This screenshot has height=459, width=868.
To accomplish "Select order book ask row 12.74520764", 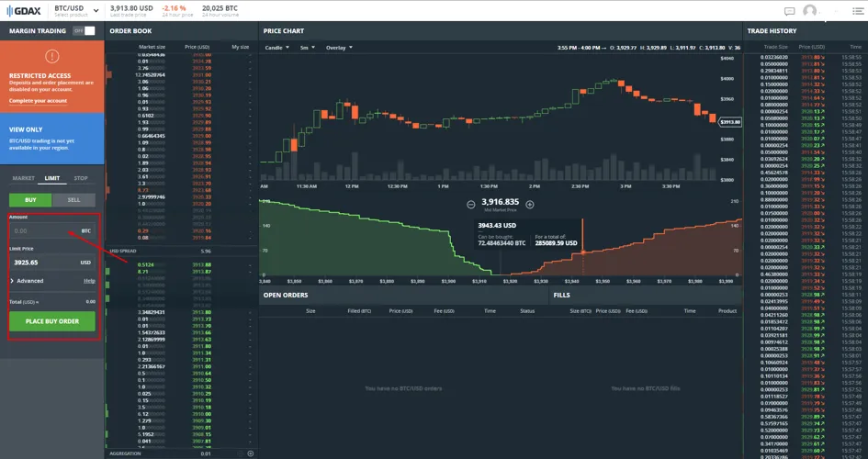I will coord(181,74).
